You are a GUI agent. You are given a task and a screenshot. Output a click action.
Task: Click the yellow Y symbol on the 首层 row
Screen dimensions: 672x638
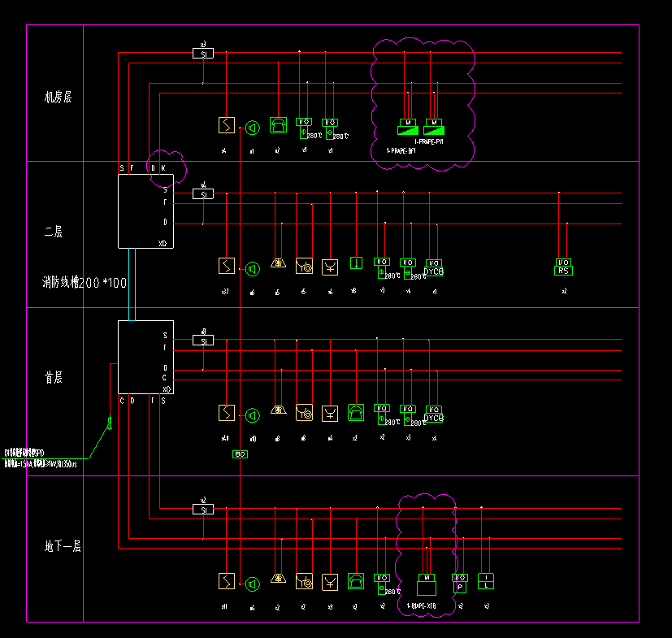pyautogui.click(x=330, y=414)
